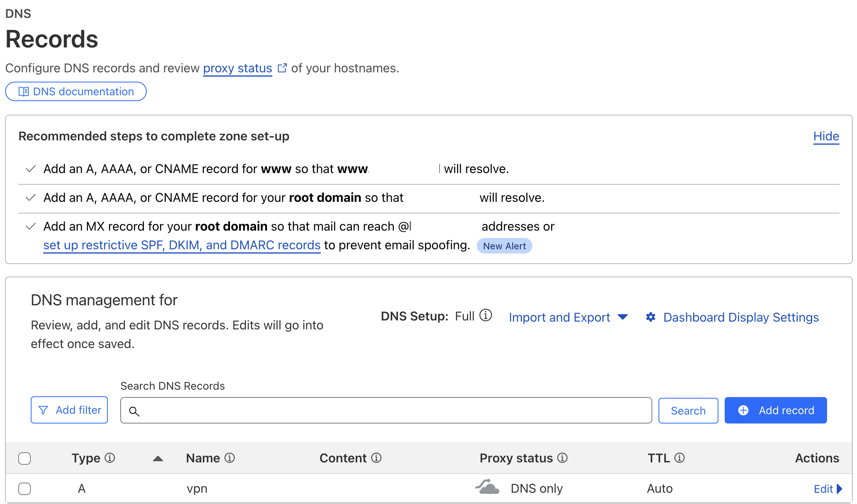Screen dimensions: 857x504
Task: Click the Type column info icon
Action: [110, 458]
